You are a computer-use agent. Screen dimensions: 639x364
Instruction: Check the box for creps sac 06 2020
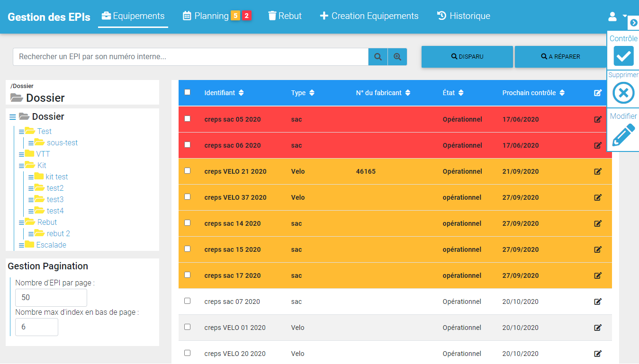coord(187,145)
